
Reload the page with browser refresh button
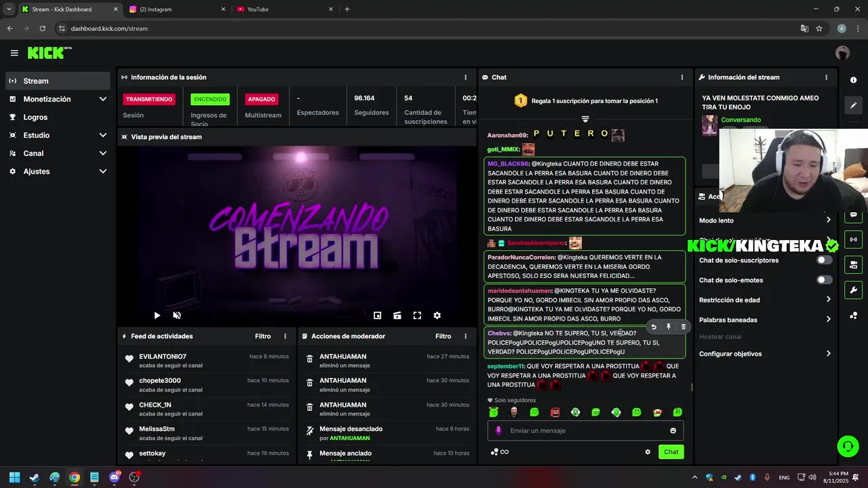coord(43,28)
